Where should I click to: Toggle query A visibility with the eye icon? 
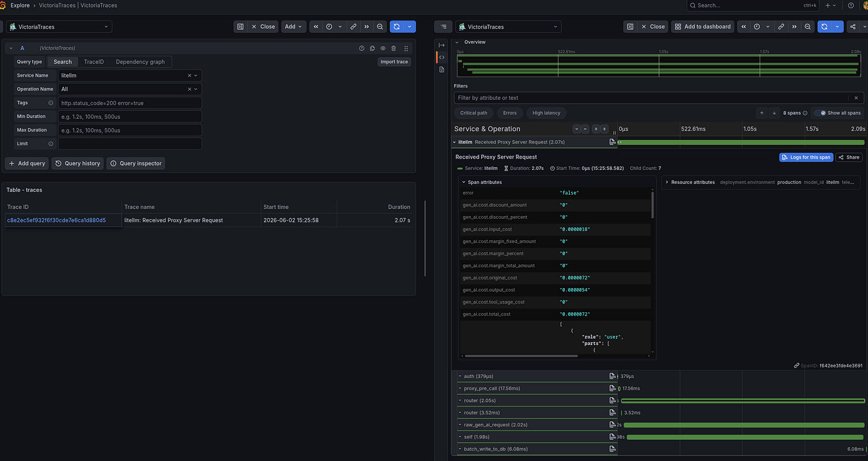click(x=383, y=48)
